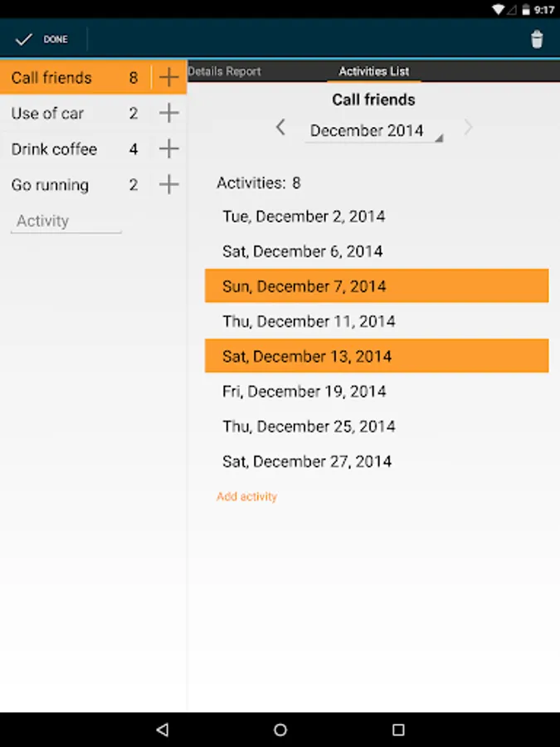Select Tue, December 2, 2014 entry
This screenshot has width=560, height=747.
[376, 217]
